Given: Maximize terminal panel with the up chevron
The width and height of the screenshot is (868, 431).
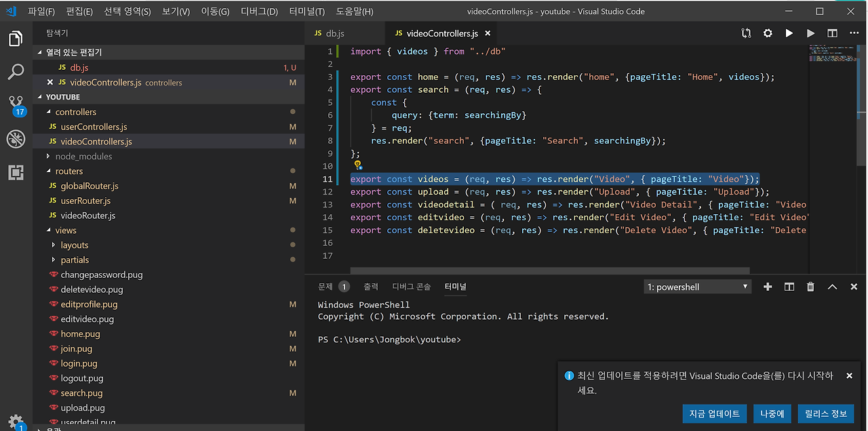Looking at the screenshot, I should coord(832,287).
